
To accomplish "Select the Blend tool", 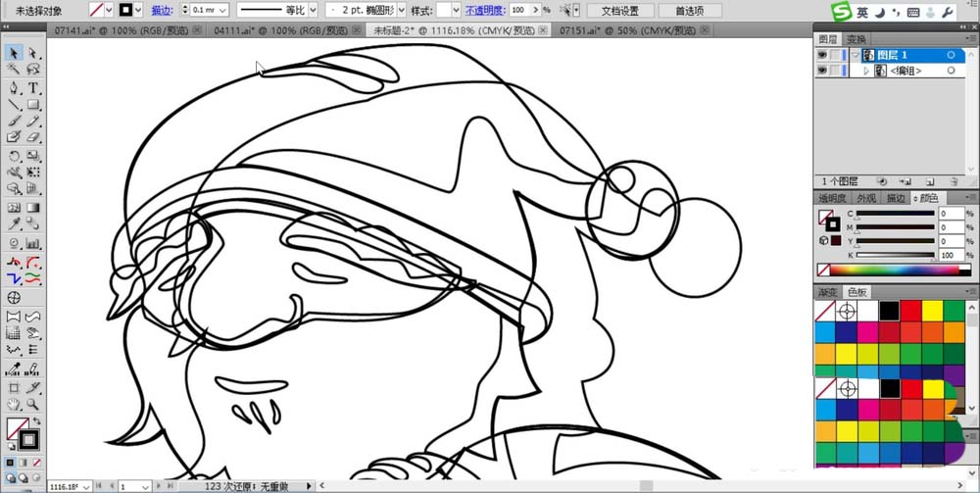I will click(33, 223).
